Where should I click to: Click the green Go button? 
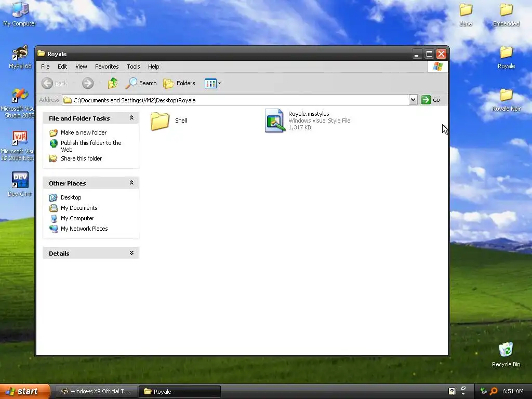tap(431, 100)
